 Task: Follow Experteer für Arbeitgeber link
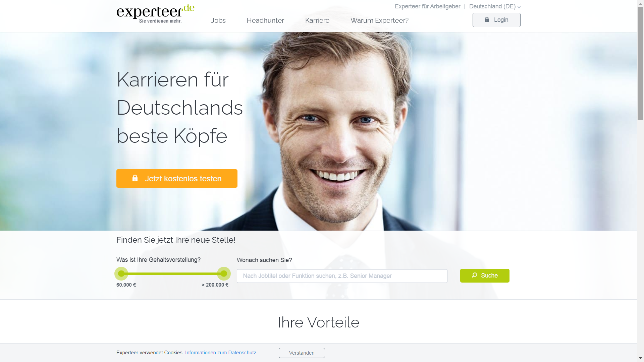click(x=427, y=6)
